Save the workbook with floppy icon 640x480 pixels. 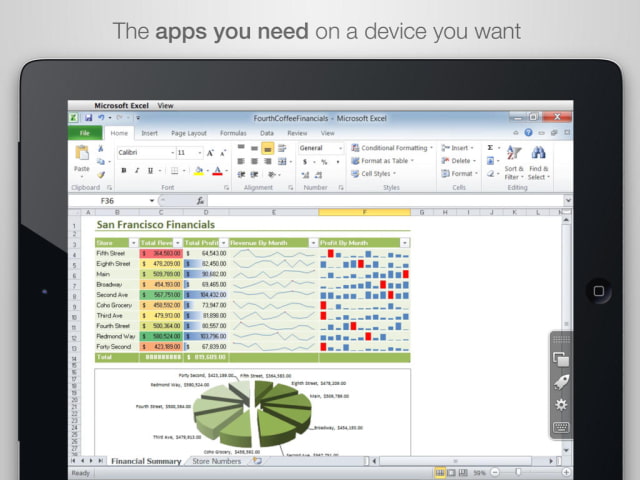pyautogui.click(x=89, y=118)
